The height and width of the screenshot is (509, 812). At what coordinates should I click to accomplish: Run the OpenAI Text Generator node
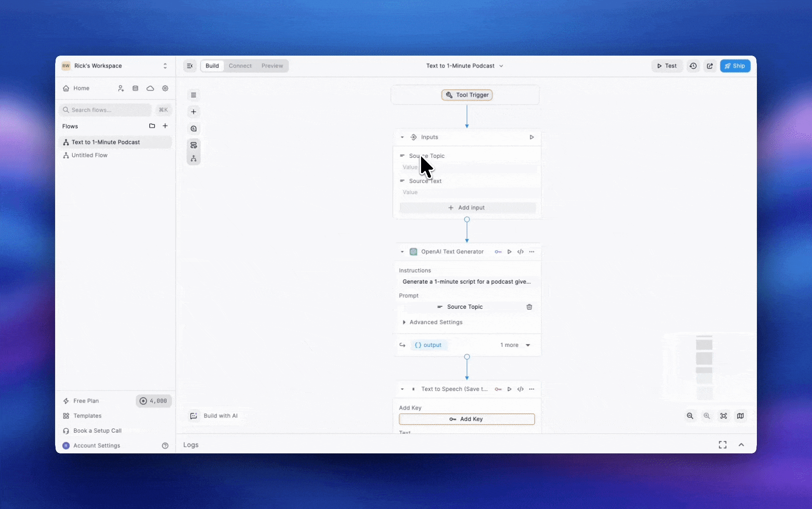tap(509, 252)
